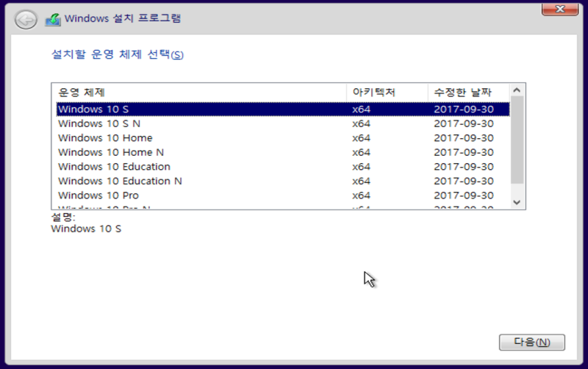Choose Windows 10 Education N row
Viewport: 588px width, 369px height.
coord(283,181)
